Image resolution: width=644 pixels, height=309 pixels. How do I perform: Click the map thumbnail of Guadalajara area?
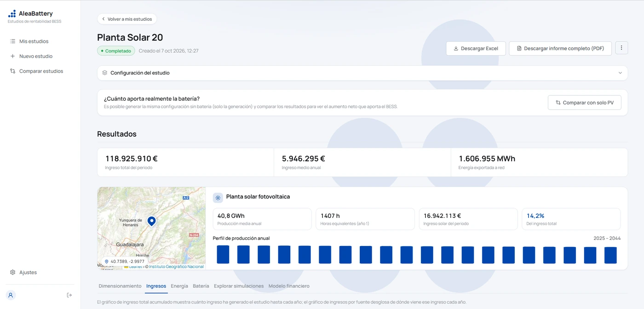[151, 228]
